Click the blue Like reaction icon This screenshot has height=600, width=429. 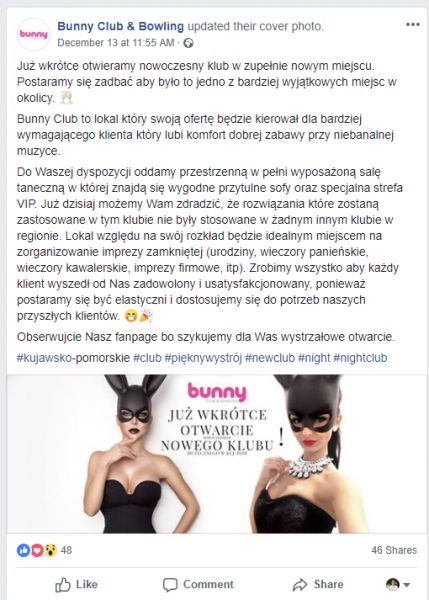(23, 550)
